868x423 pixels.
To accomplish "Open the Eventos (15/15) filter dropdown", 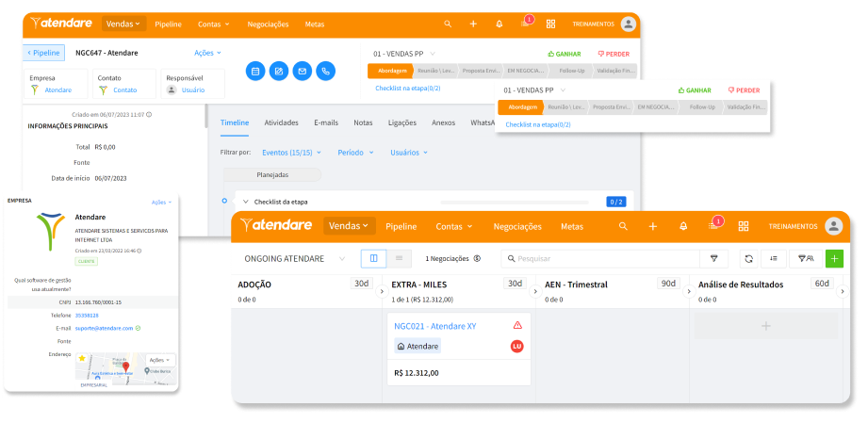I will (292, 153).
